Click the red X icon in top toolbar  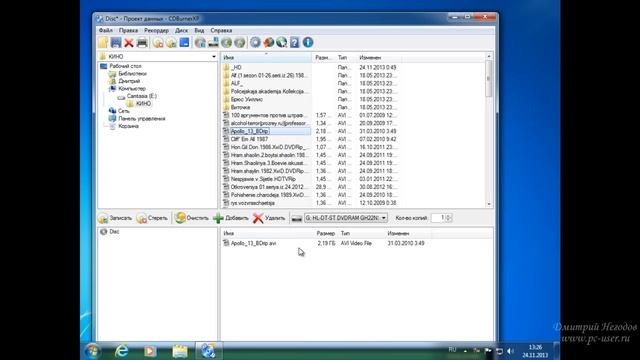pos(129,42)
